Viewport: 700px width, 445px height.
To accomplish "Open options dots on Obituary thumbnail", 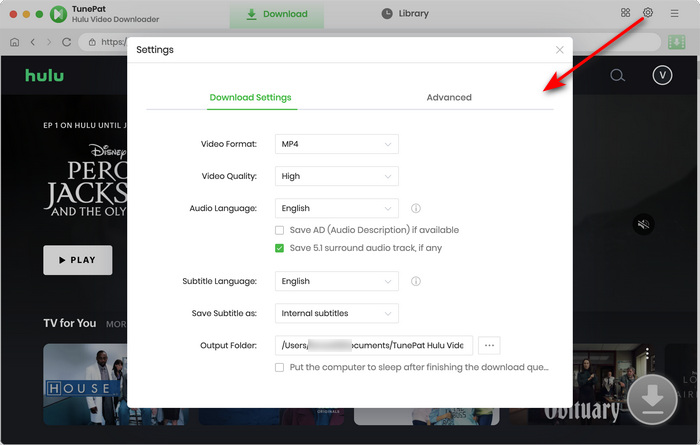I will pyautogui.click(x=647, y=354).
